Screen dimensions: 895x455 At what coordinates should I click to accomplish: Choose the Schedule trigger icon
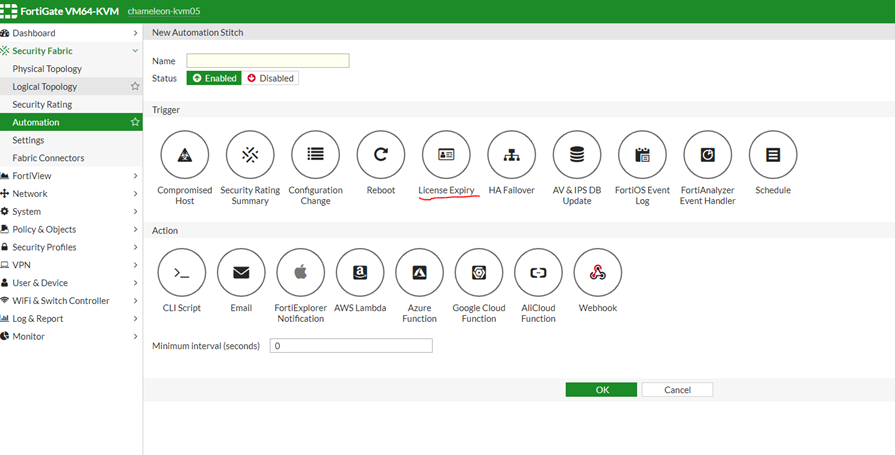pyautogui.click(x=773, y=155)
